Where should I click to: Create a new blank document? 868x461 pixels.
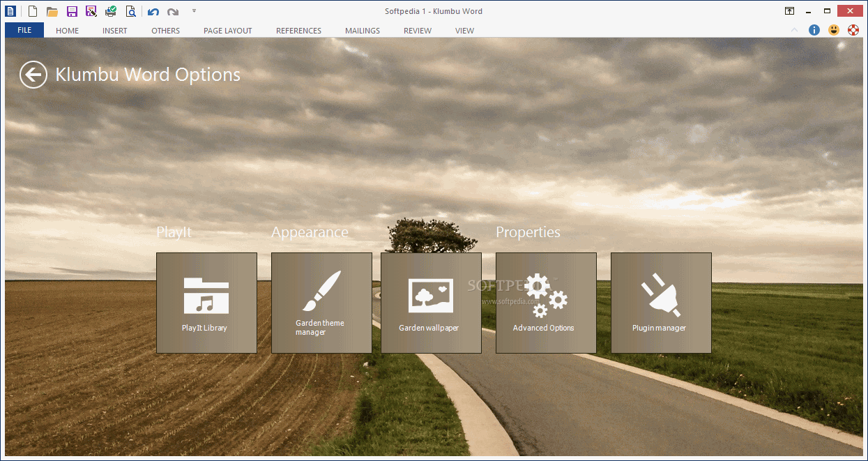tap(33, 11)
